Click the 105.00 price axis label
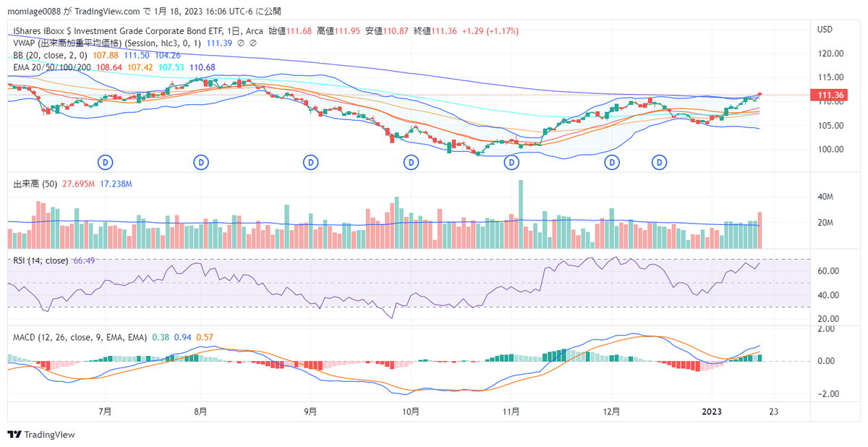 point(830,125)
